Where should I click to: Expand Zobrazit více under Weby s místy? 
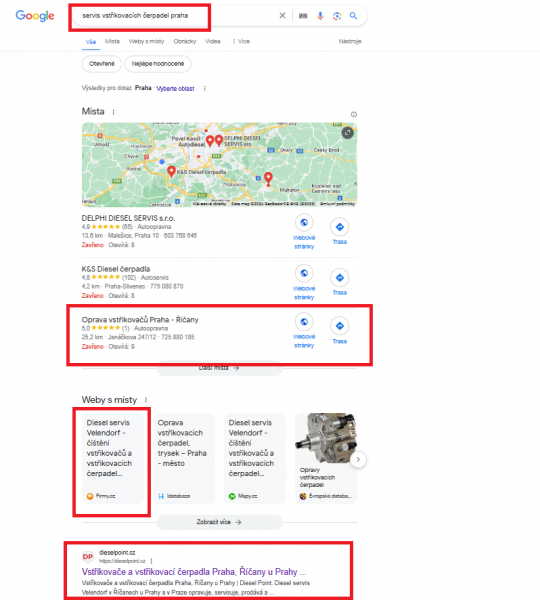tap(219, 522)
